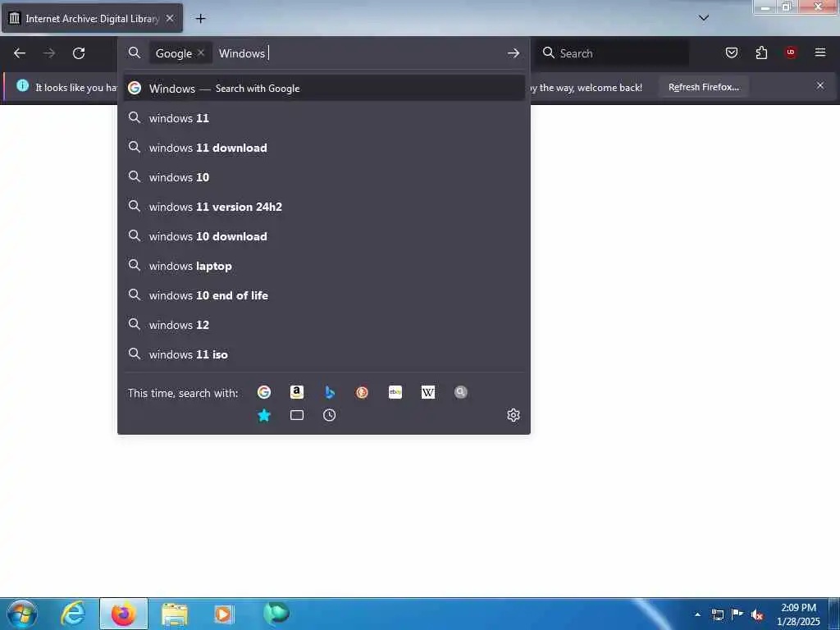Search this time with DuckDuckGo
Viewport: 840px width, 630px height.
[x=362, y=392]
